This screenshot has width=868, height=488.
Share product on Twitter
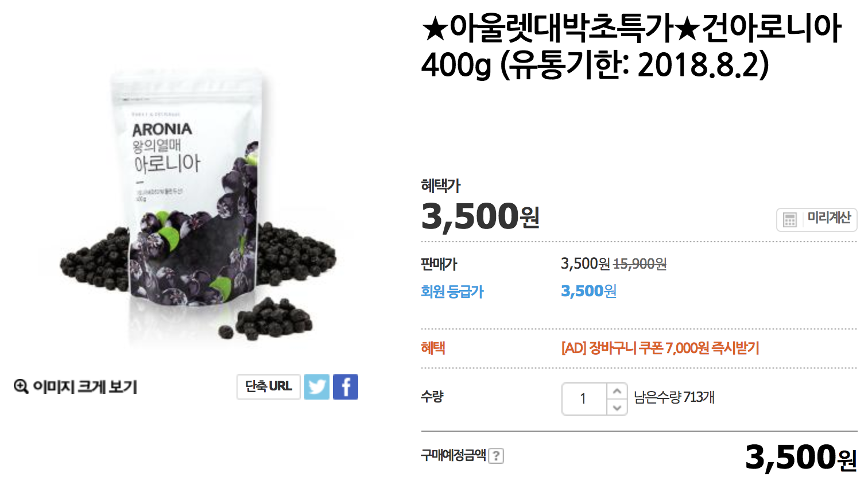[x=317, y=387]
